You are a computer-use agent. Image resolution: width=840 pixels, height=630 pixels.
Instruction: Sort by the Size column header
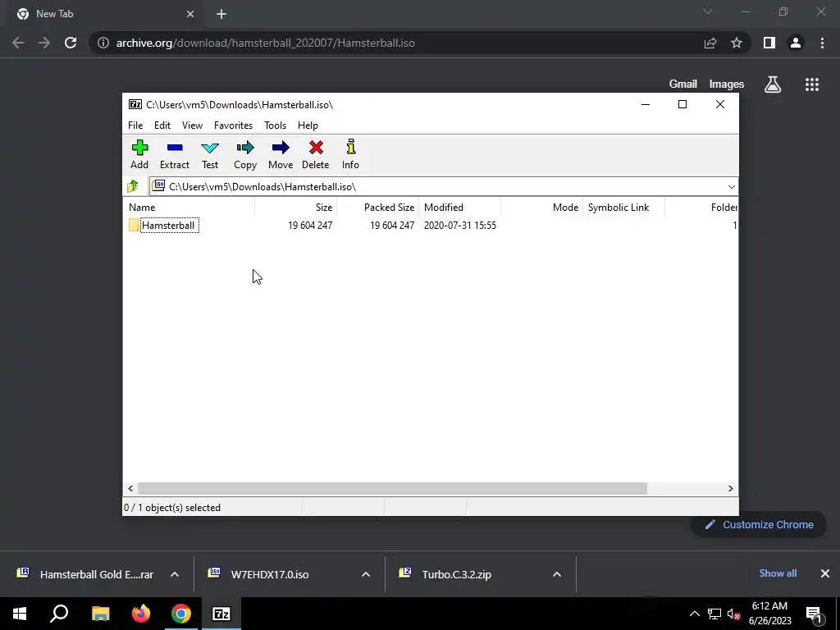coord(295,208)
